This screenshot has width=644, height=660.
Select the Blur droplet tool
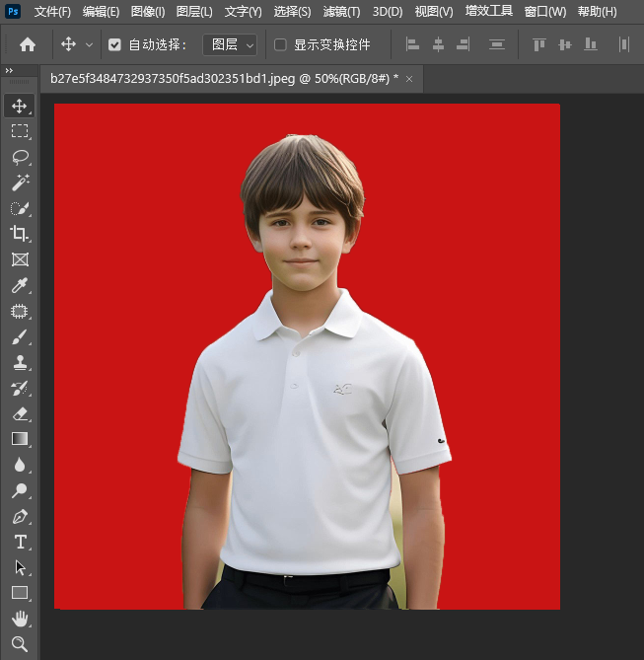[20, 465]
